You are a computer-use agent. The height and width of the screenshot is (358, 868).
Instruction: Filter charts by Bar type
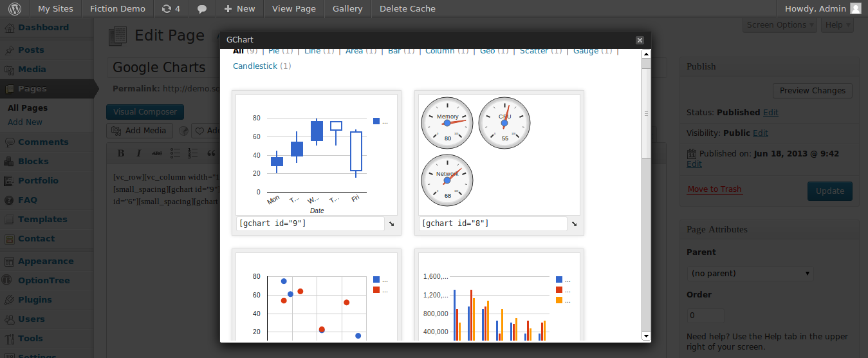[394, 51]
